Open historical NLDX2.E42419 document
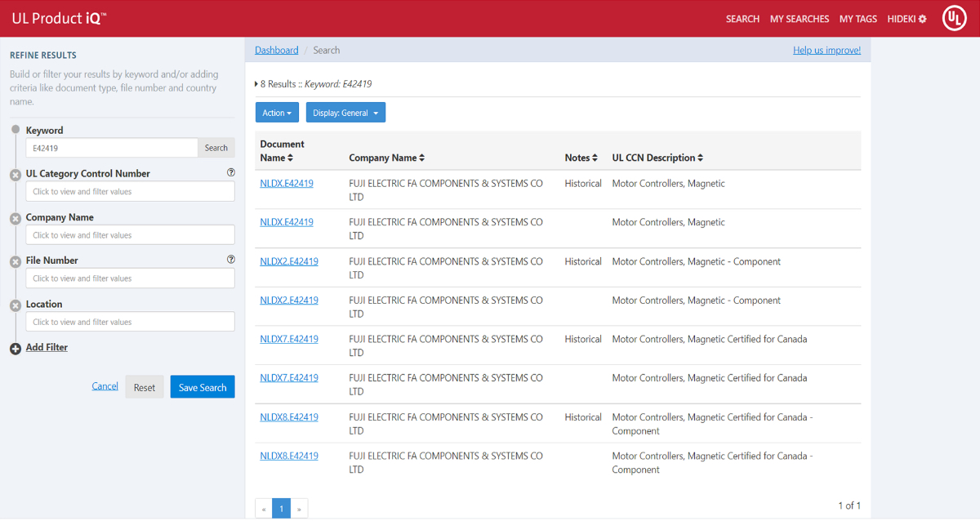Image resolution: width=980 pixels, height=521 pixels. coord(289,261)
